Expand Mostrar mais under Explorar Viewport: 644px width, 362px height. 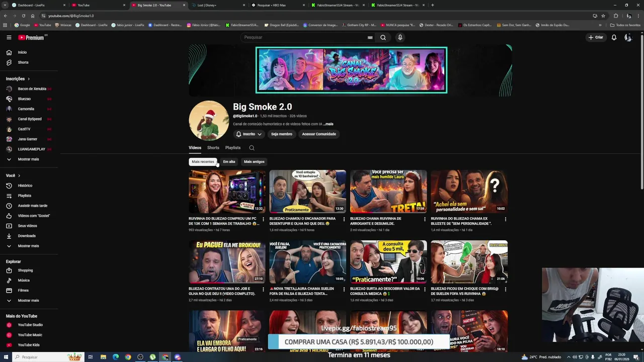(29, 301)
